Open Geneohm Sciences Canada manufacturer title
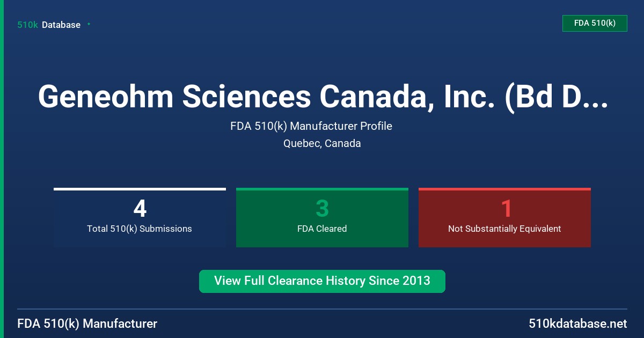Screen dimensions: 644x338 pyautogui.click(x=322, y=97)
